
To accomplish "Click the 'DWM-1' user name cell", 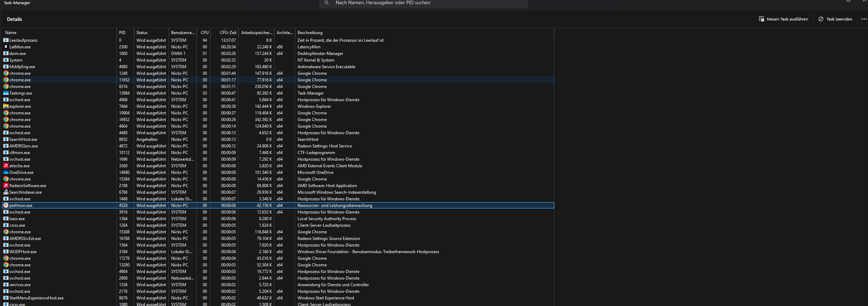I will 178,54.
